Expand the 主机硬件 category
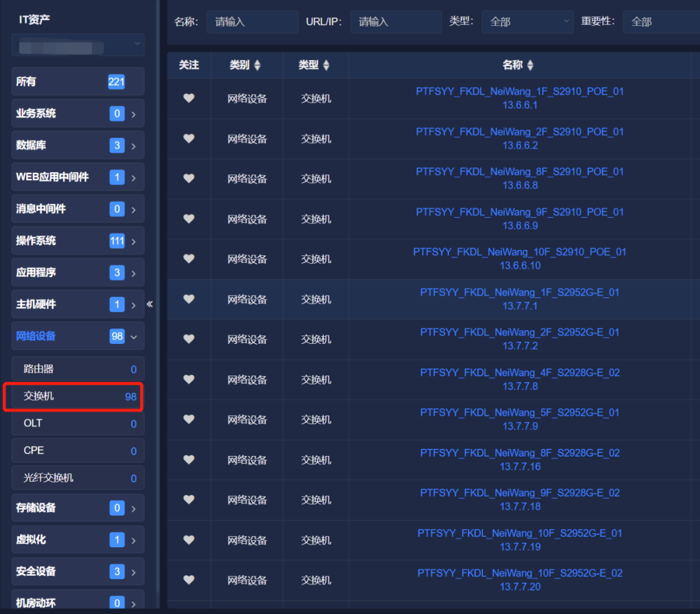The width and height of the screenshot is (700, 614). (x=78, y=304)
